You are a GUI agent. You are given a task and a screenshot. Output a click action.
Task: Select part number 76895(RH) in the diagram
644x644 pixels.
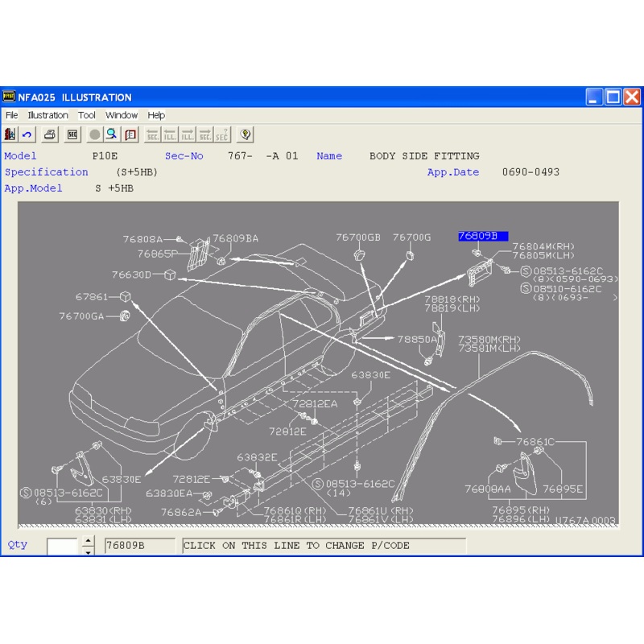pyautogui.click(x=521, y=510)
